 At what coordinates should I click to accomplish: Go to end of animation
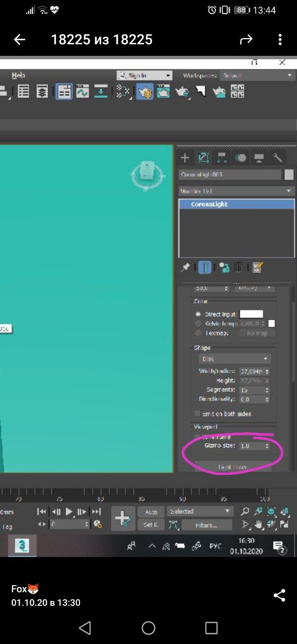click(96, 512)
